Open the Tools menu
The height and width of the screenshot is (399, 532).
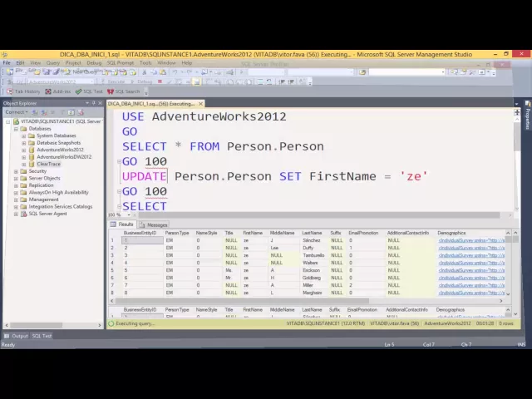pos(145,63)
